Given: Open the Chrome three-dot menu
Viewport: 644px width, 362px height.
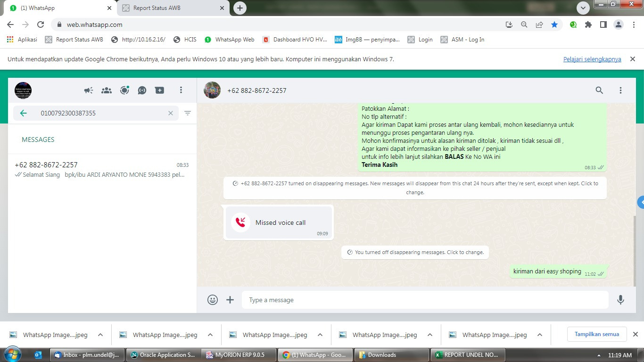Looking at the screenshot, I should click(x=633, y=25).
